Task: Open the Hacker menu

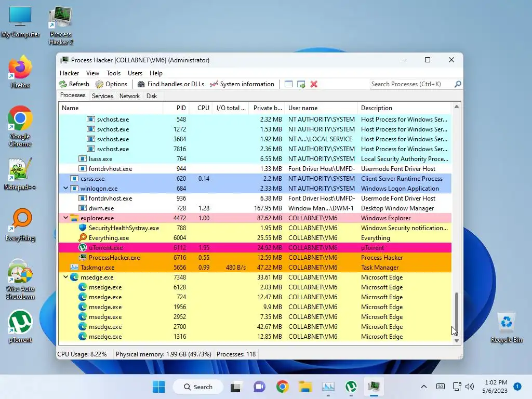Action: (69, 73)
